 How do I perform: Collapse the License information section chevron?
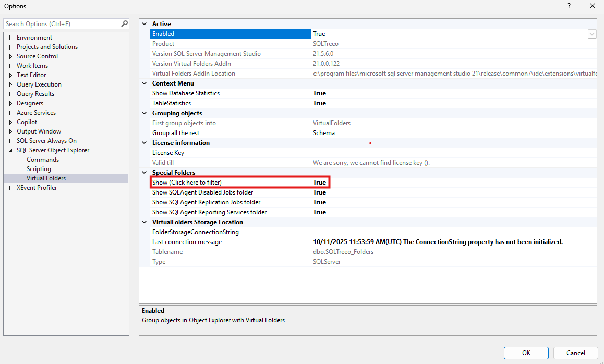(x=144, y=143)
